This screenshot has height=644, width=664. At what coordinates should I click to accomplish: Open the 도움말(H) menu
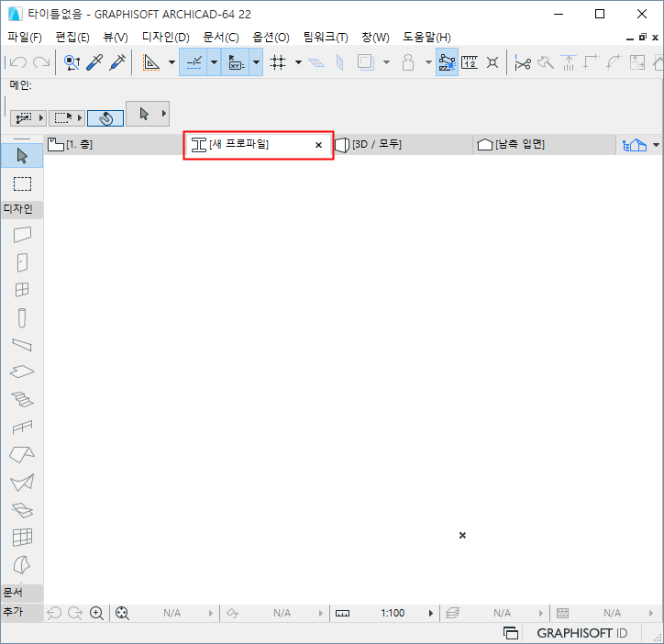pos(426,38)
